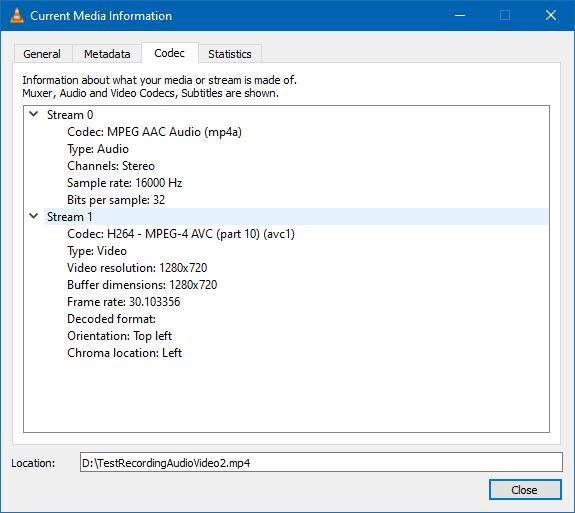The height and width of the screenshot is (513, 575).
Task: Select the Video resolution 1280x720 row
Action: point(137,268)
